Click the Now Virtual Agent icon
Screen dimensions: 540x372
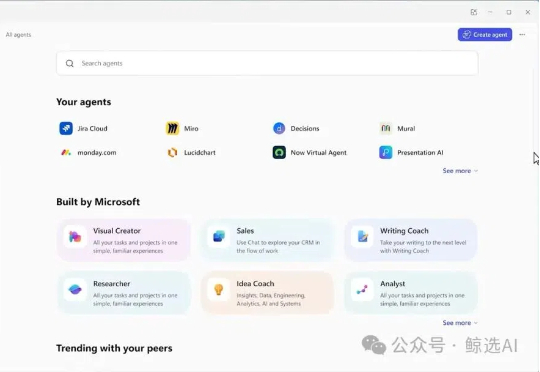(x=279, y=152)
